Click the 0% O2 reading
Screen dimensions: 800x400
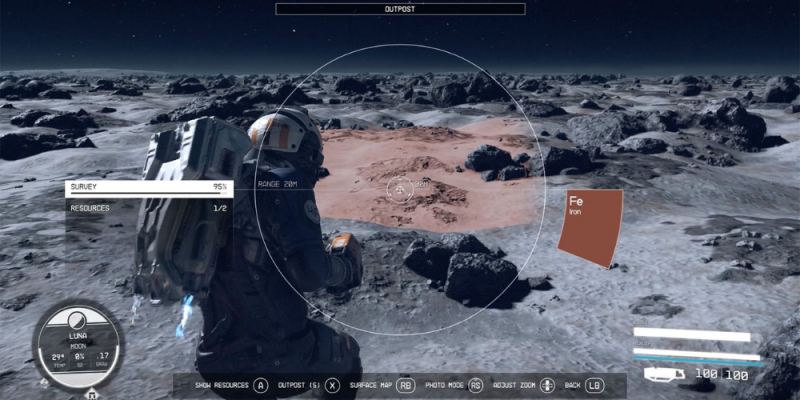click(x=80, y=360)
